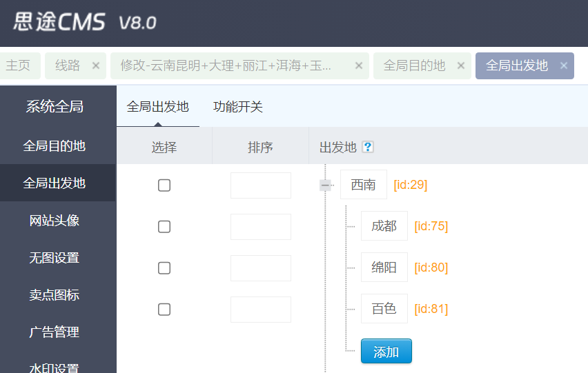The height and width of the screenshot is (373, 588).
Task: Go to 无图设置 sidebar item
Action: coord(55,258)
